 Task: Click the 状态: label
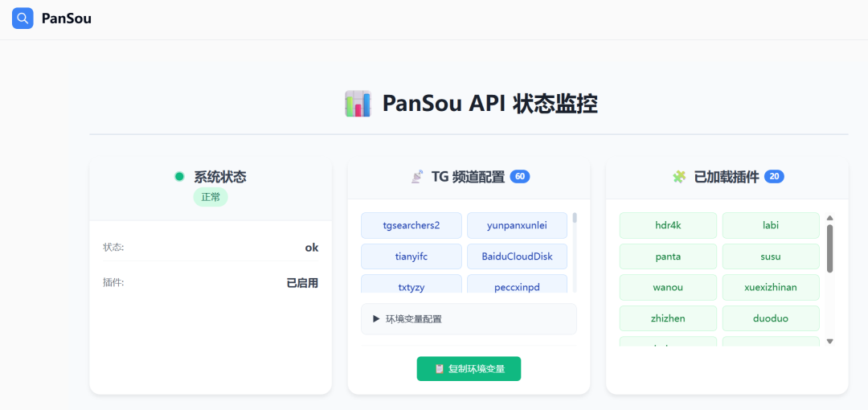[113, 247]
